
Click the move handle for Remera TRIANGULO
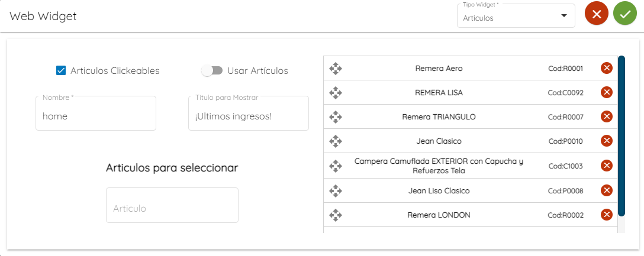click(336, 117)
